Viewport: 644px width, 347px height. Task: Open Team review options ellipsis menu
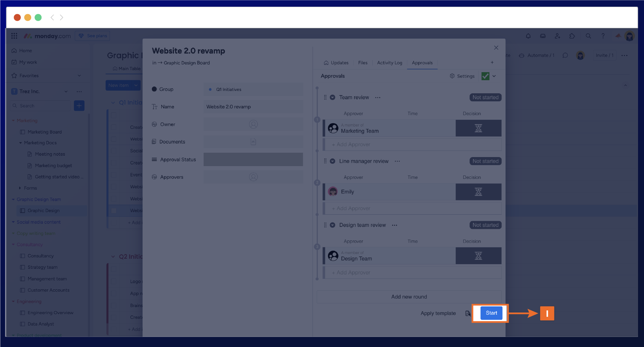click(x=378, y=98)
